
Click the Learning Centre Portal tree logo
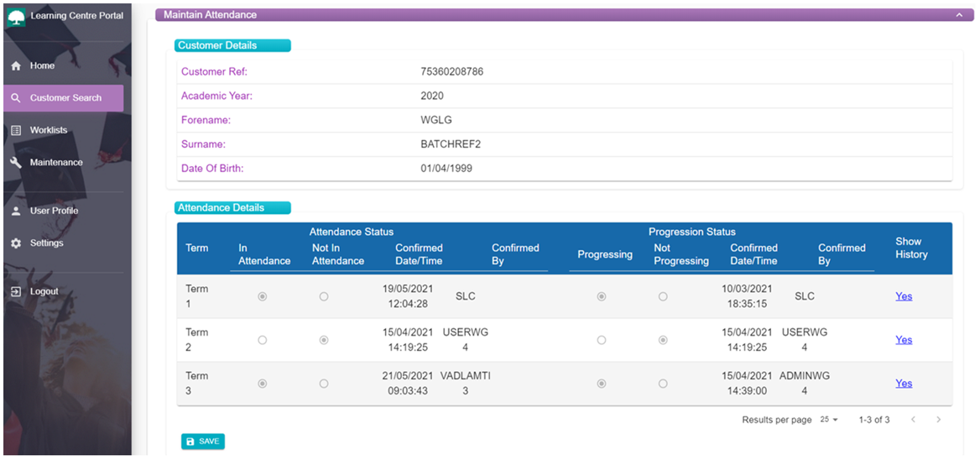(16, 17)
